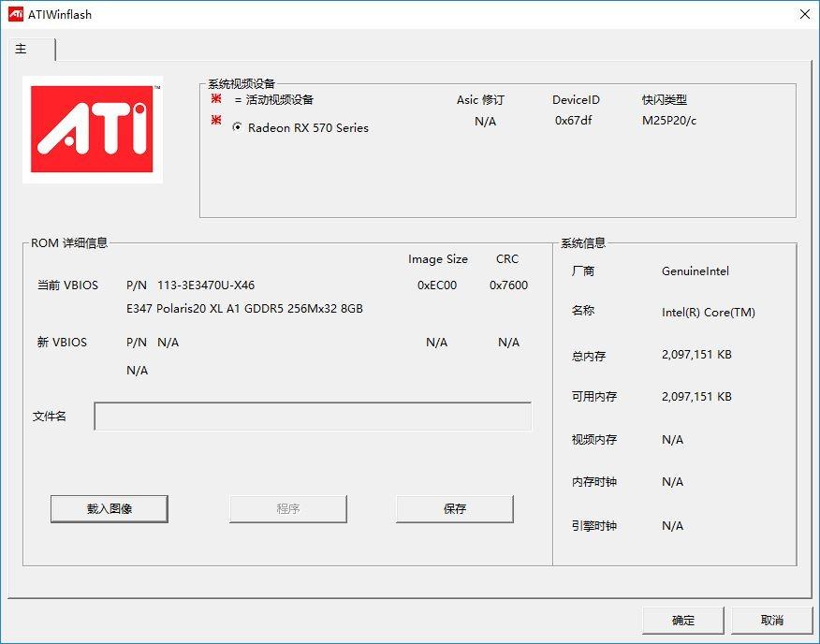The height and width of the screenshot is (644, 820).
Task: Click the 快闪类型 column header
Action: [665, 99]
